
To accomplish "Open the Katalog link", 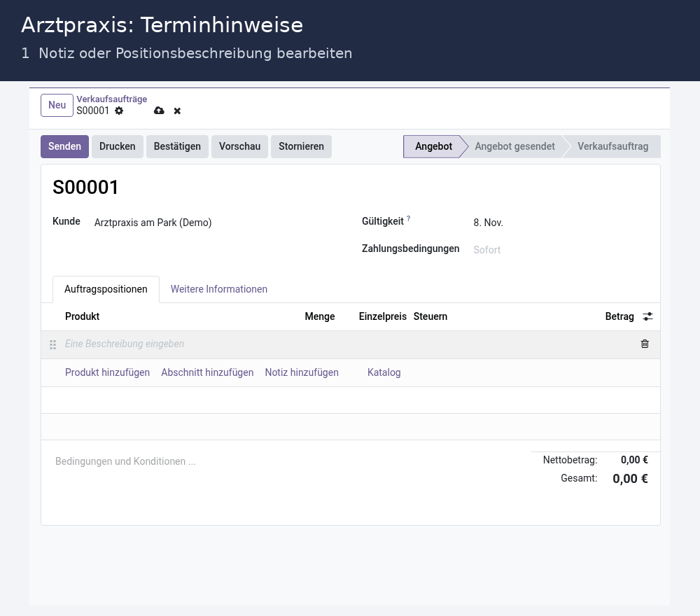I will click(x=384, y=372).
